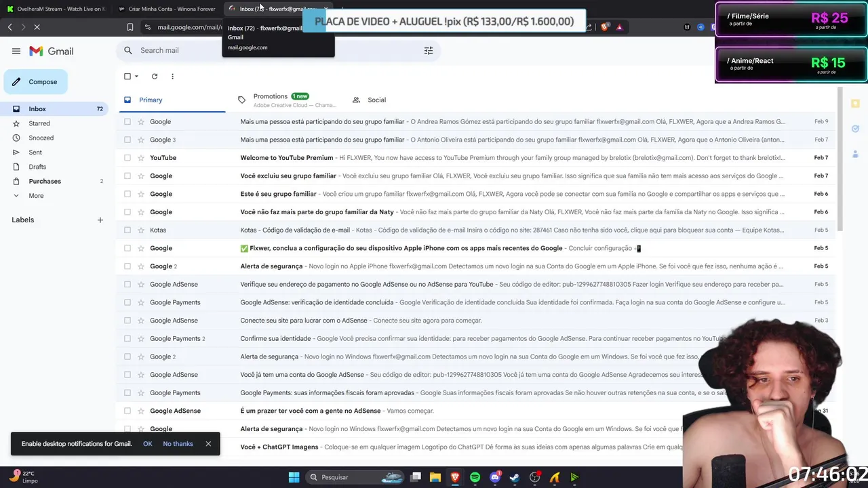
Task: Create a new label with plus icon
Action: [x=100, y=220]
